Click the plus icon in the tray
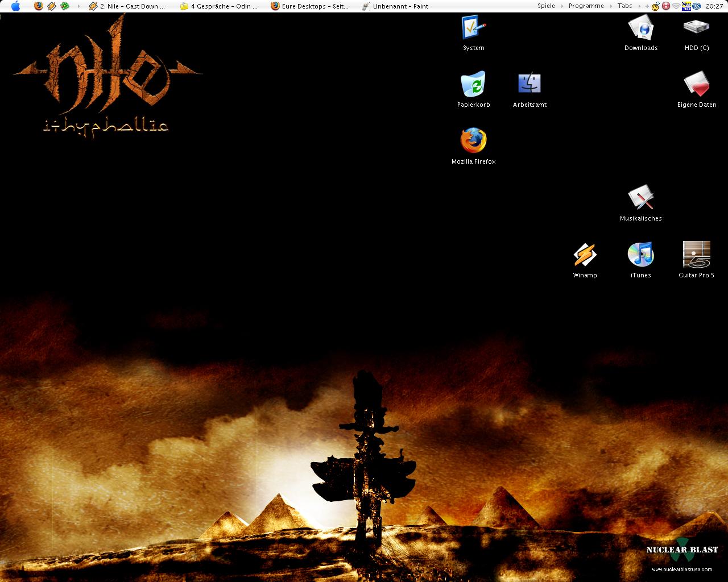 647,6
